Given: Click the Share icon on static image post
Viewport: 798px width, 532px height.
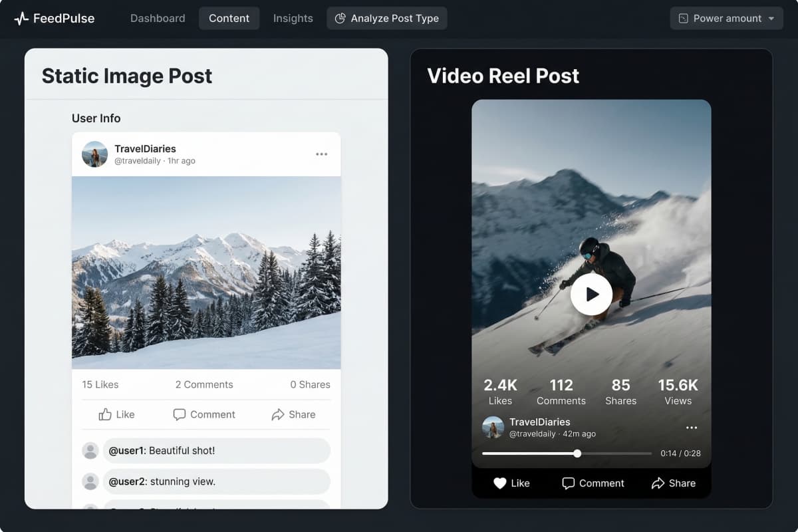Looking at the screenshot, I should point(278,414).
